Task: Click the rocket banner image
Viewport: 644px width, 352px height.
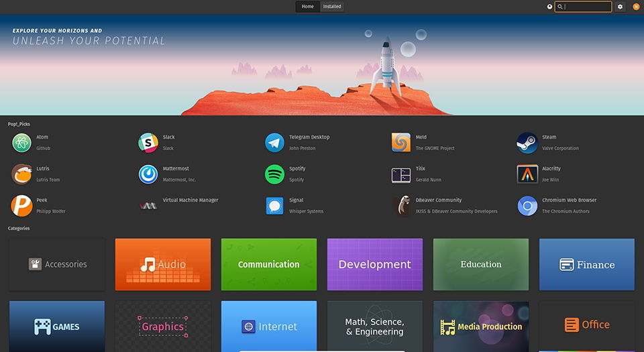Action: (x=322, y=65)
